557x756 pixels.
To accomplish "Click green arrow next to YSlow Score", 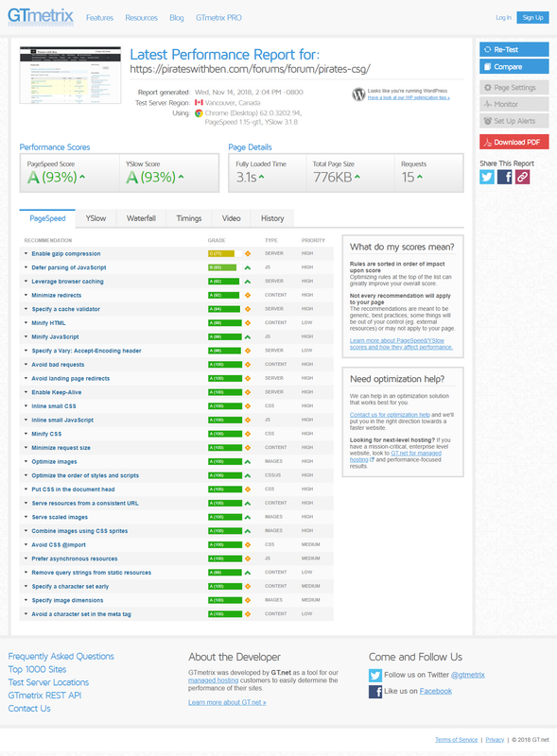I will pos(181,177).
